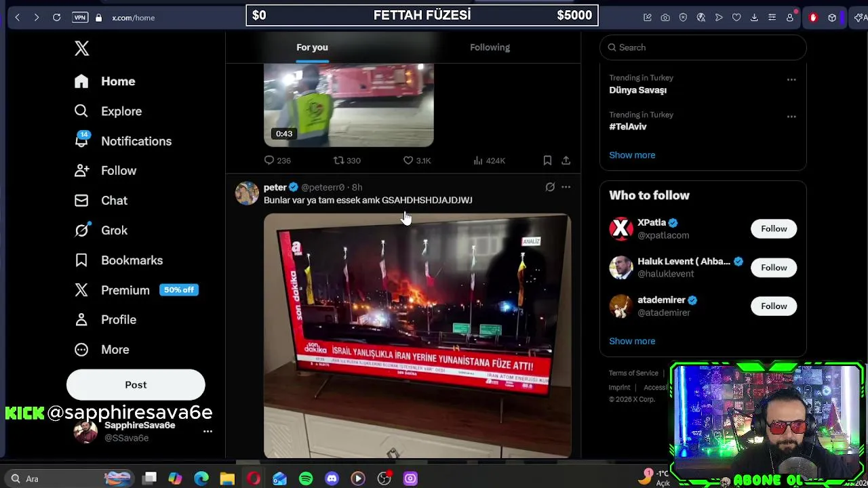
Task: Show more trending topics
Action: point(632,155)
